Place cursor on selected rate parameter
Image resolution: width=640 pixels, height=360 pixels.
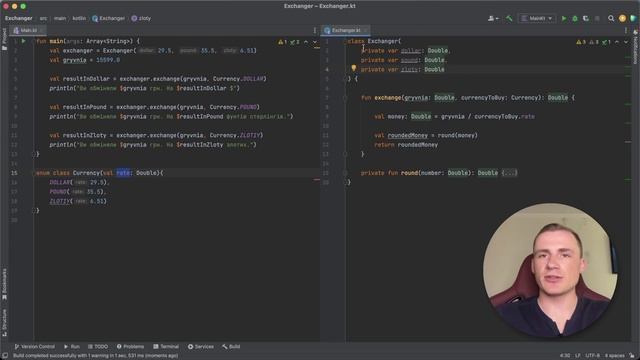click(x=123, y=173)
